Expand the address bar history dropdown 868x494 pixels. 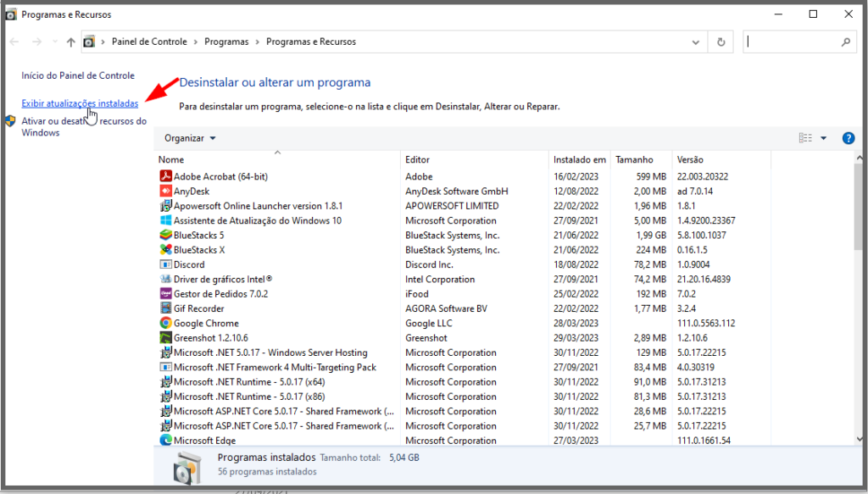click(696, 42)
